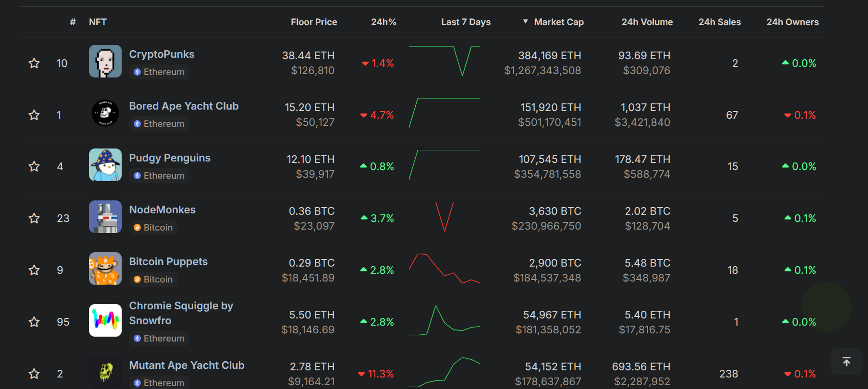The height and width of the screenshot is (389, 868).
Task: Click CryptoPunks floor price 38.44 ETH
Action: click(308, 56)
